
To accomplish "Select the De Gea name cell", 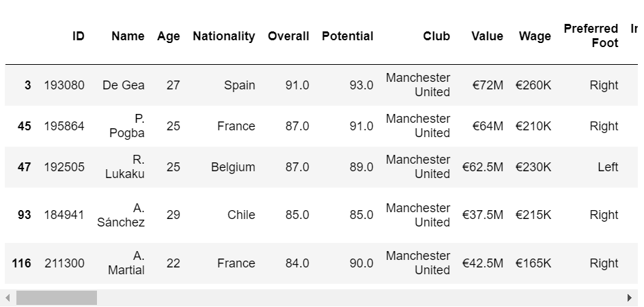I will pos(123,85).
